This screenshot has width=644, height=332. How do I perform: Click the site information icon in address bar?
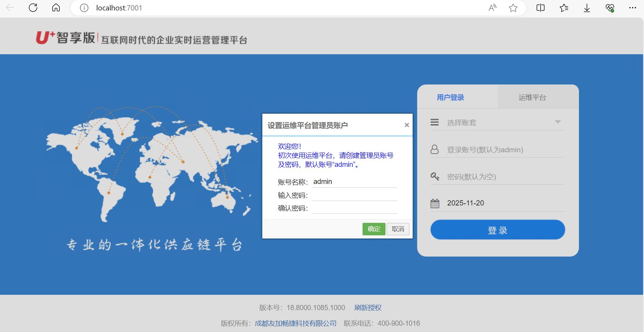click(84, 8)
